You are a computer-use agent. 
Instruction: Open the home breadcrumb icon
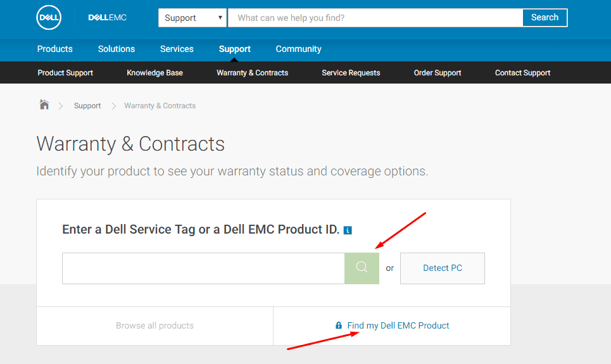(44, 104)
